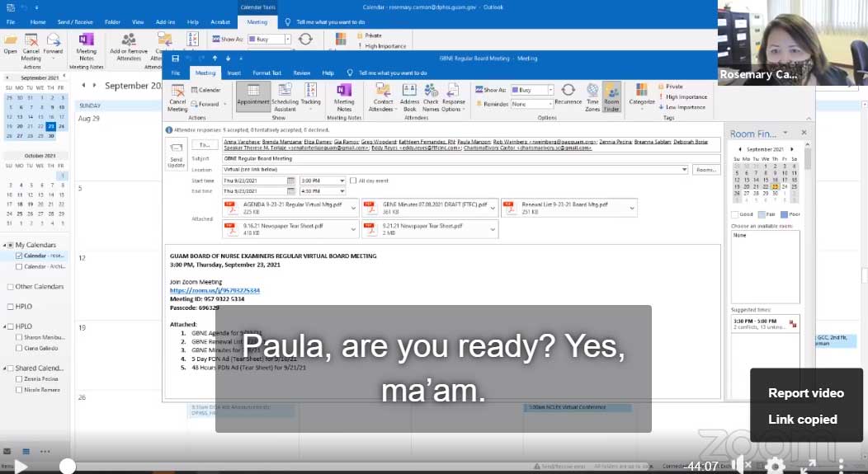Expand AGENDA 9-23-21 attachment options
The height and width of the screenshot is (474, 868).
(x=353, y=209)
